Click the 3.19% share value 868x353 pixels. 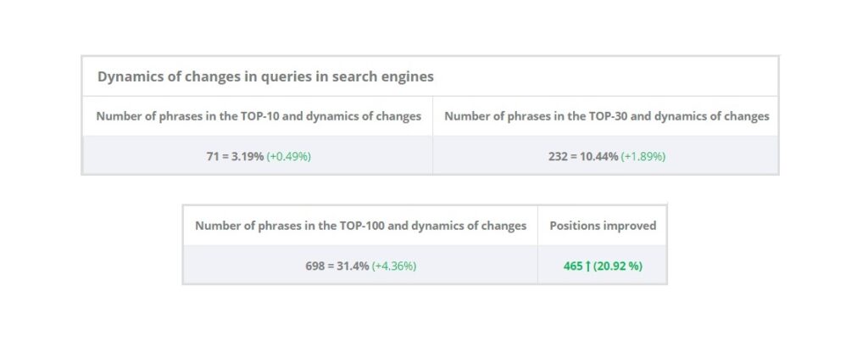point(248,157)
